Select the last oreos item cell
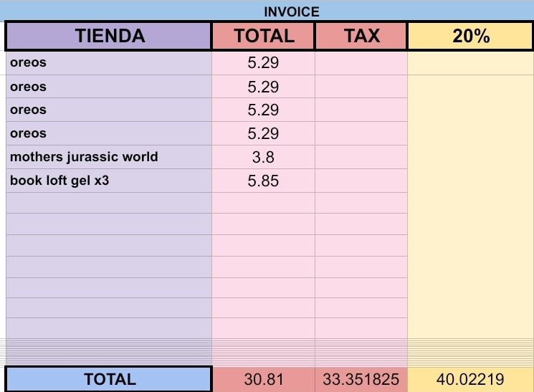Viewport: 534px width, 392px height. point(109,133)
